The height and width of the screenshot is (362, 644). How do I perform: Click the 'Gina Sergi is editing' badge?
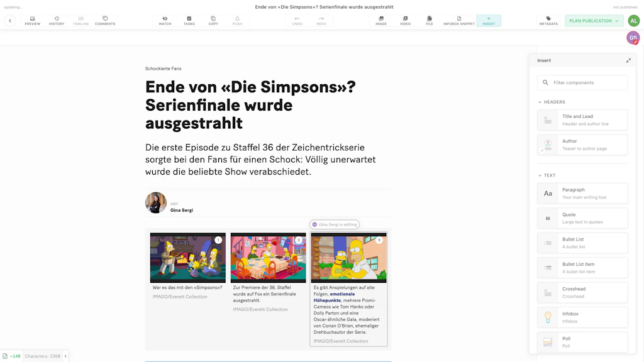(335, 224)
